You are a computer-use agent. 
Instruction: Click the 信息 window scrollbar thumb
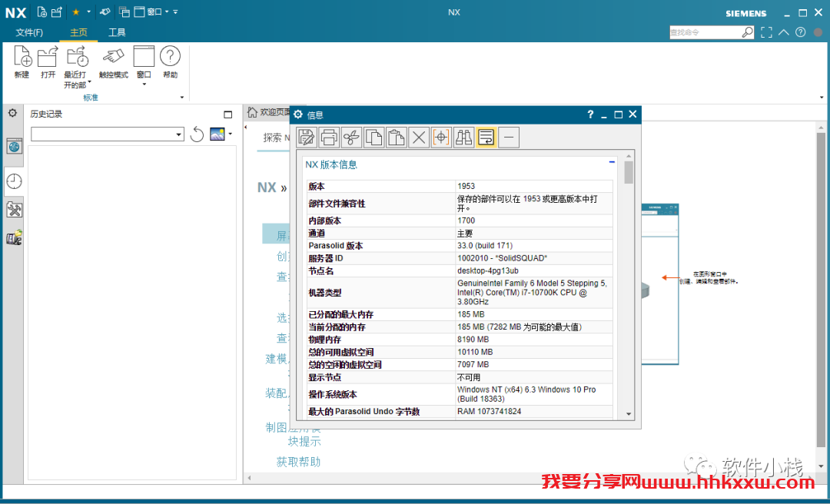pos(629,172)
